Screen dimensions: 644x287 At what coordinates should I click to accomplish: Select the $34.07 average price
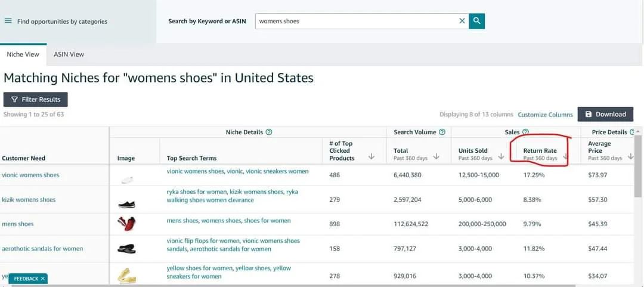coord(597,276)
